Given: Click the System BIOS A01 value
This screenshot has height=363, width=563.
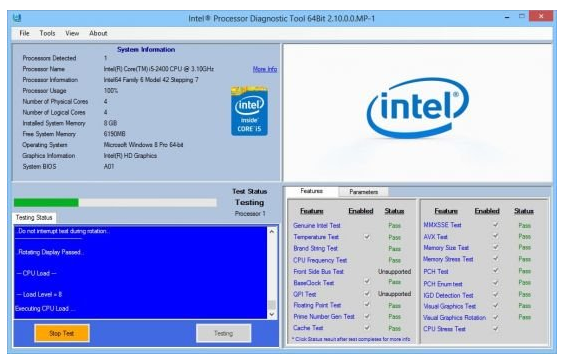Looking at the screenshot, I should click(x=109, y=166).
